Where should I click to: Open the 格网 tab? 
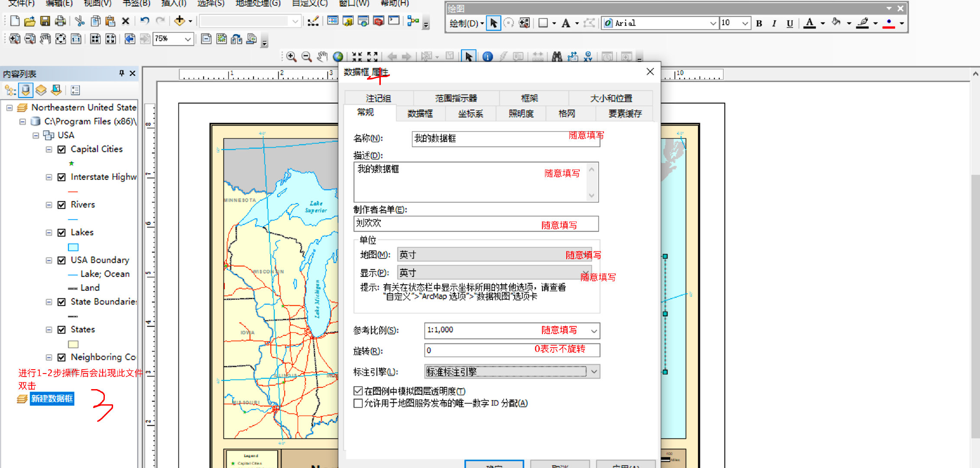pos(567,114)
